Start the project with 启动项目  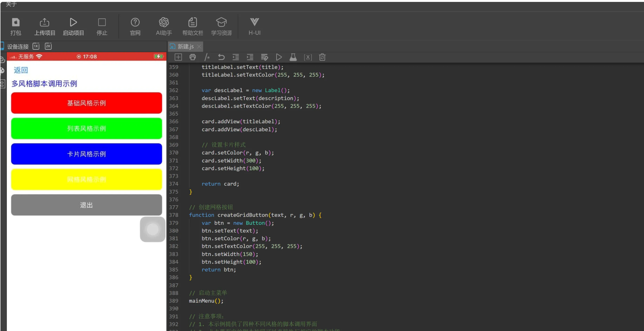[x=73, y=23]
